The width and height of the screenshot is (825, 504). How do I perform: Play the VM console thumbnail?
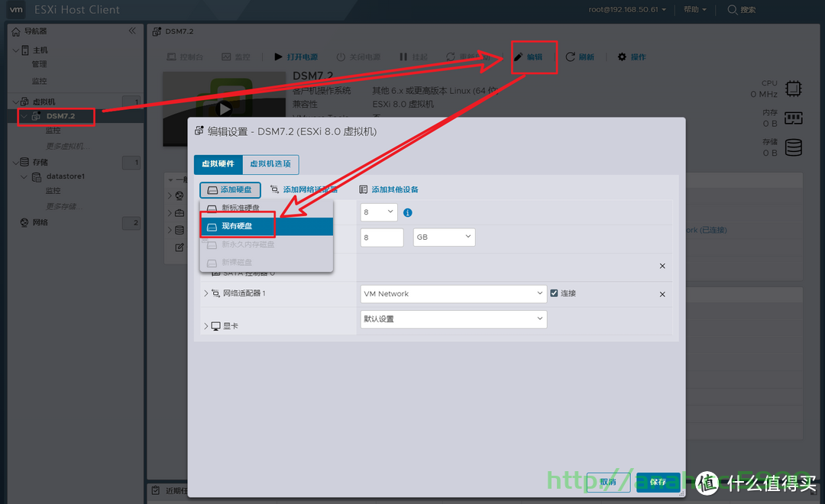click(x=225, y=108)
